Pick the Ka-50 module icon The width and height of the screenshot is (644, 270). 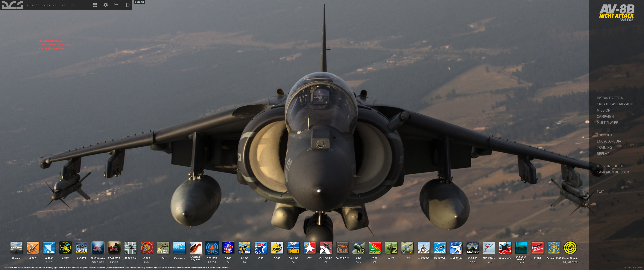(x=391, y=248)
